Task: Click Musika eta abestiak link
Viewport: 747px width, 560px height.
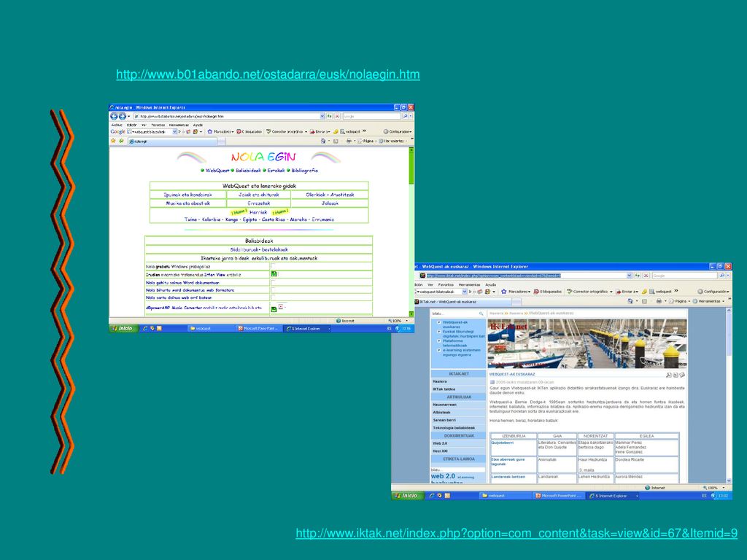Action: click(187, 203)
